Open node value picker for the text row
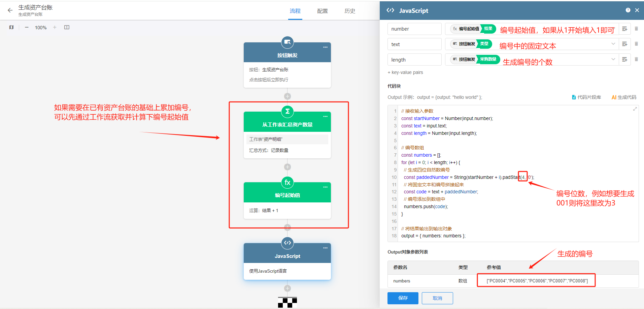The height and width of the screenshot is (309, 644). [624, 44]
